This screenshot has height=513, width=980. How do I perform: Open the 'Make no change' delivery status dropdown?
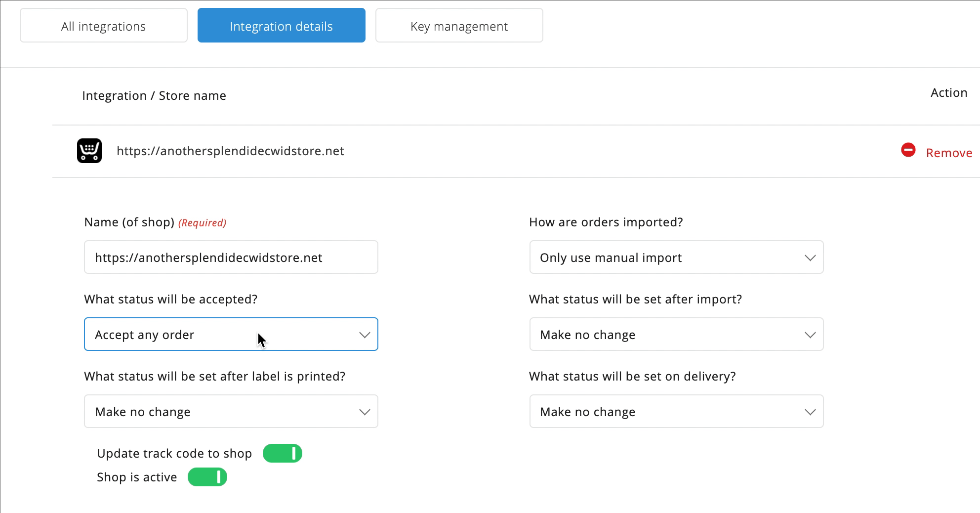click(x=676, y=411)
